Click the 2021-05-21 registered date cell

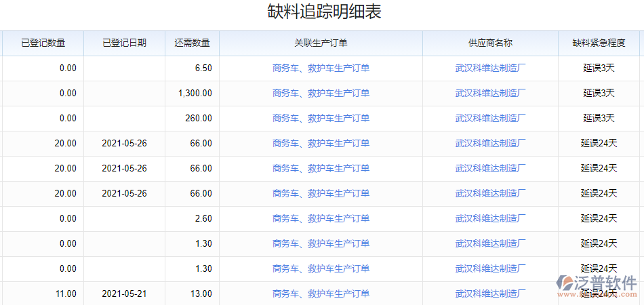click(x=124, y=293)
